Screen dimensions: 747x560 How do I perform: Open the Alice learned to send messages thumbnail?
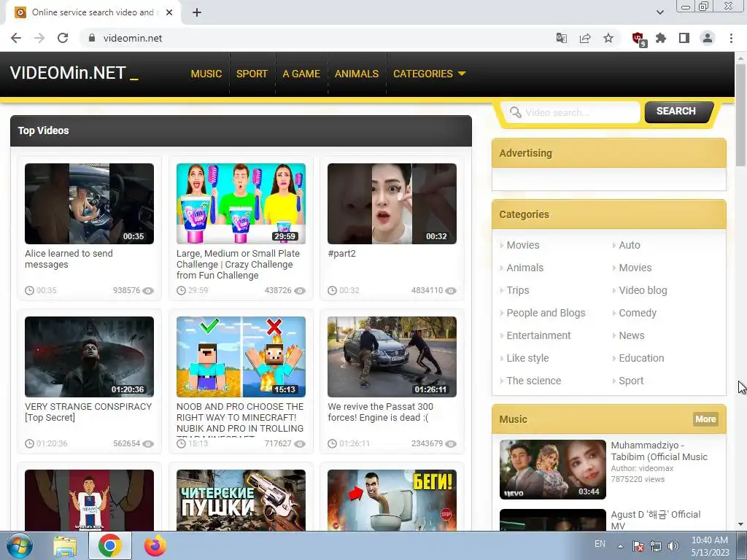89,204
